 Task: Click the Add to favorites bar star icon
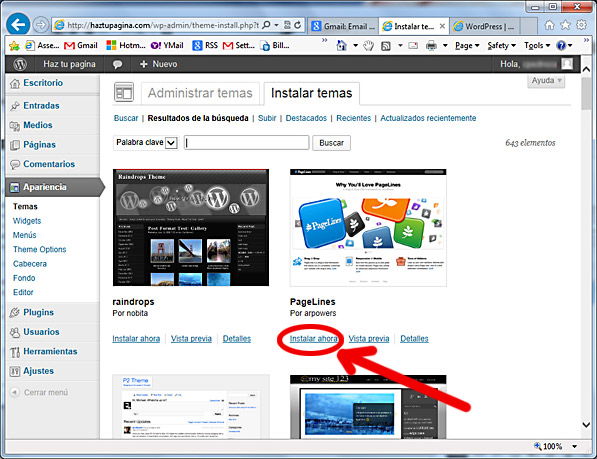click(14, 46)
